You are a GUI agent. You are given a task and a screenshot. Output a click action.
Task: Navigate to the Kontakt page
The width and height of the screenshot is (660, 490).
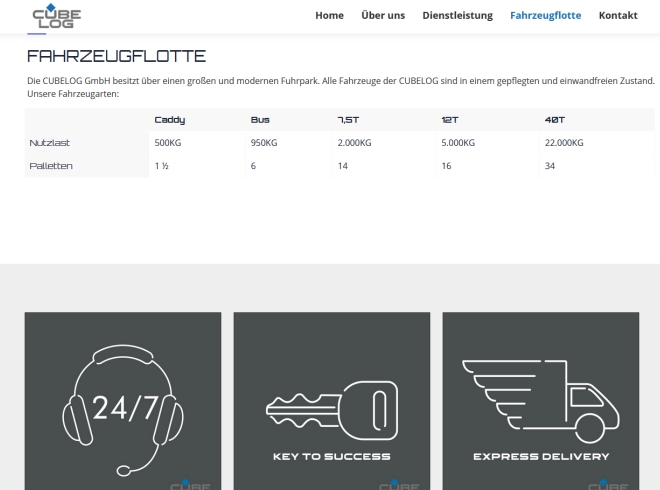[618, 16]
